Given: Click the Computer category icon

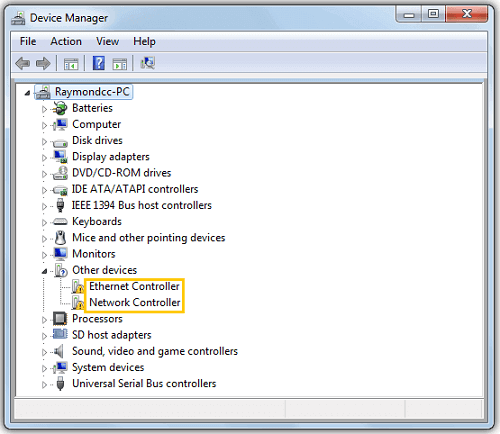Looking at the screenshot, I should (x=60, y=124).
